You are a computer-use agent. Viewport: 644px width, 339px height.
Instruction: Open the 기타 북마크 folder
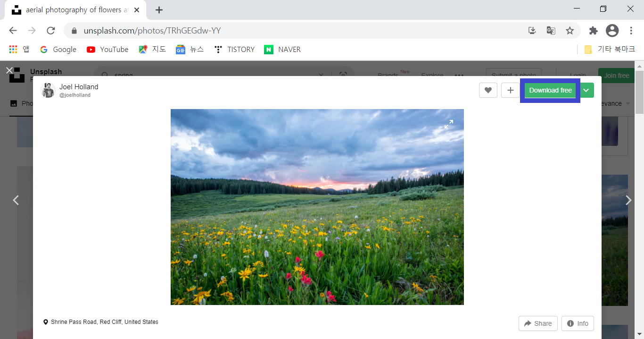(x=610, y=49)
